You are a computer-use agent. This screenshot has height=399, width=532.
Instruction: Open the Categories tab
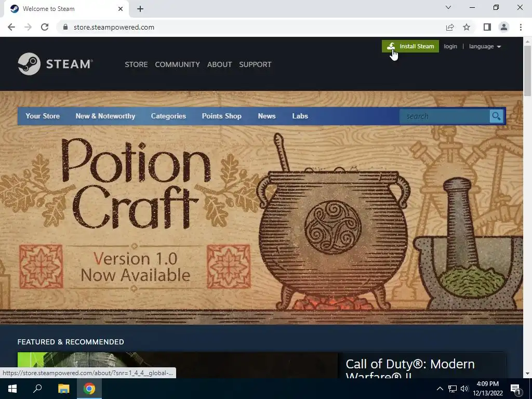[168, 116]
